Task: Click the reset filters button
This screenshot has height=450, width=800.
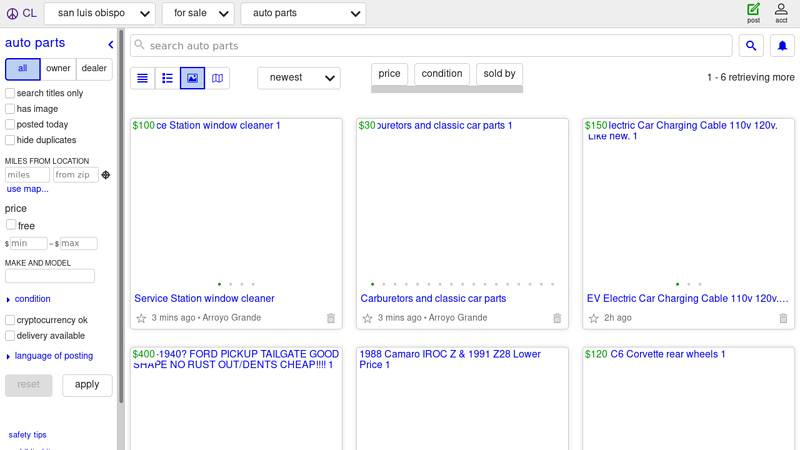Action: (x=29, y=385)
